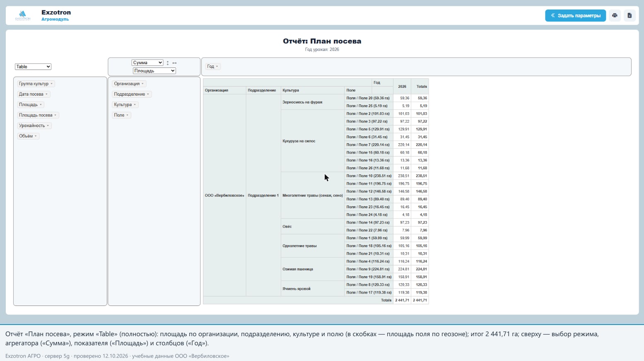Click the ООО «Вербиловское» row header
The width and height of the screenshot is (644, 361).
pos(224,195)
